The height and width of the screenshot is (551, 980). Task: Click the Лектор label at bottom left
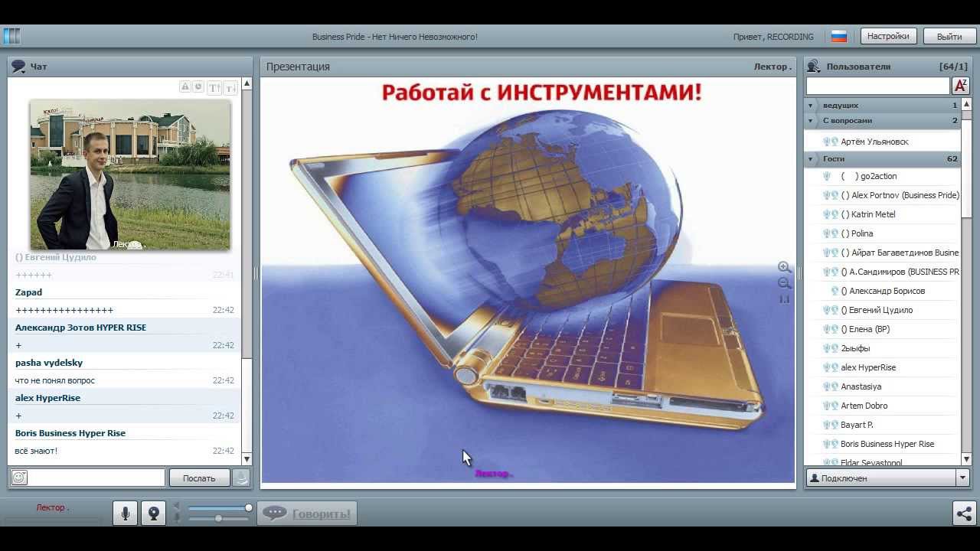(x=52, y=507)
